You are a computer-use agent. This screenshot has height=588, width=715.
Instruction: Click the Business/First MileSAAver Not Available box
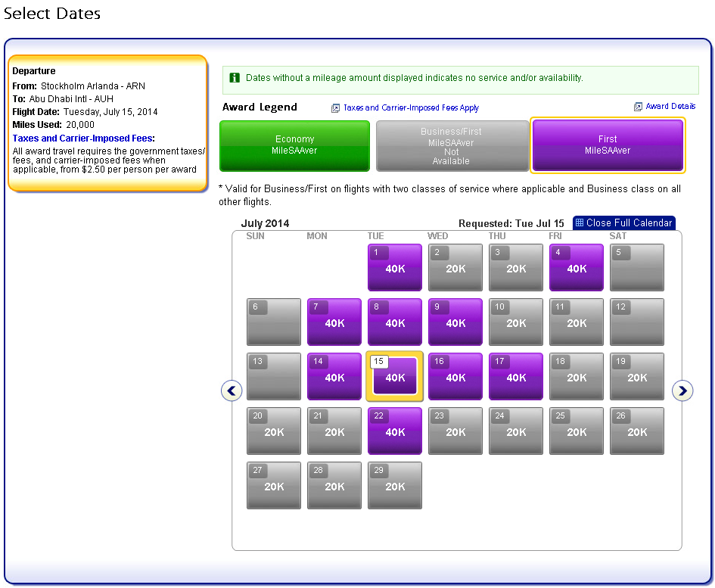pyautogui.click(x=452, y=146)
